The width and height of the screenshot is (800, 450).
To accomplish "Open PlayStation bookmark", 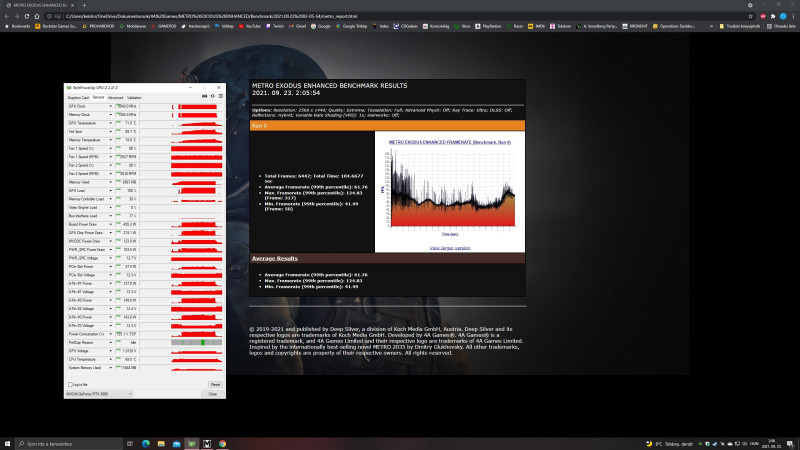I will click(x=488, y=26).
